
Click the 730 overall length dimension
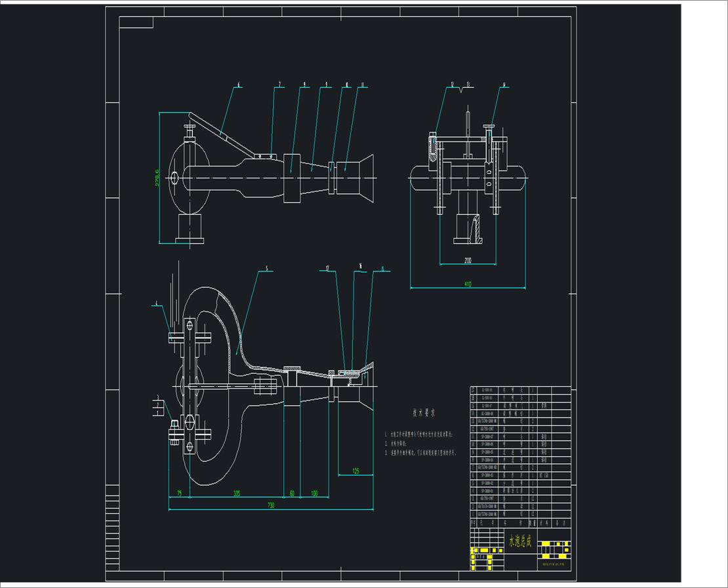point(270,505)
